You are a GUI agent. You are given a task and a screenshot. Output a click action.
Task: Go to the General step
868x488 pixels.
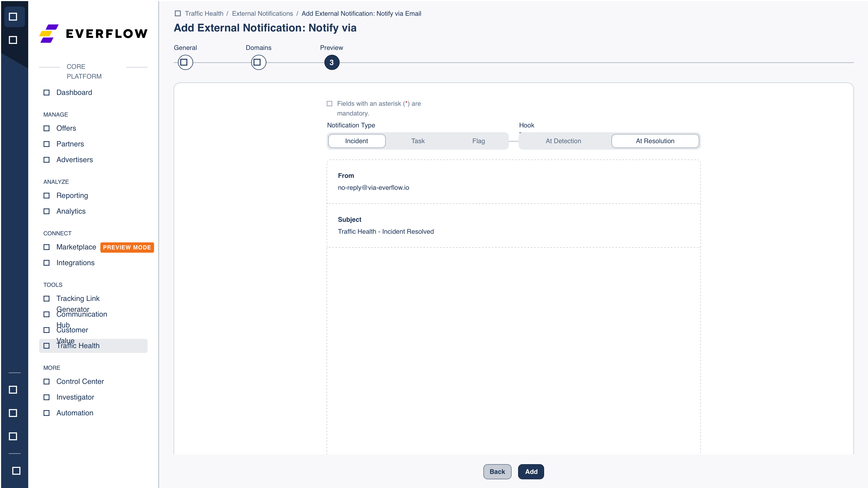click(x=185, y=62)
